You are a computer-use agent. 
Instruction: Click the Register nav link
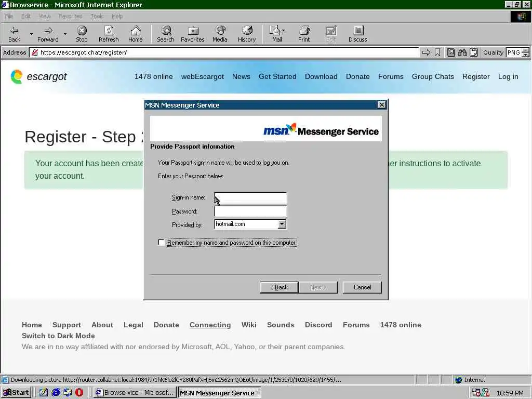(476, 77)
